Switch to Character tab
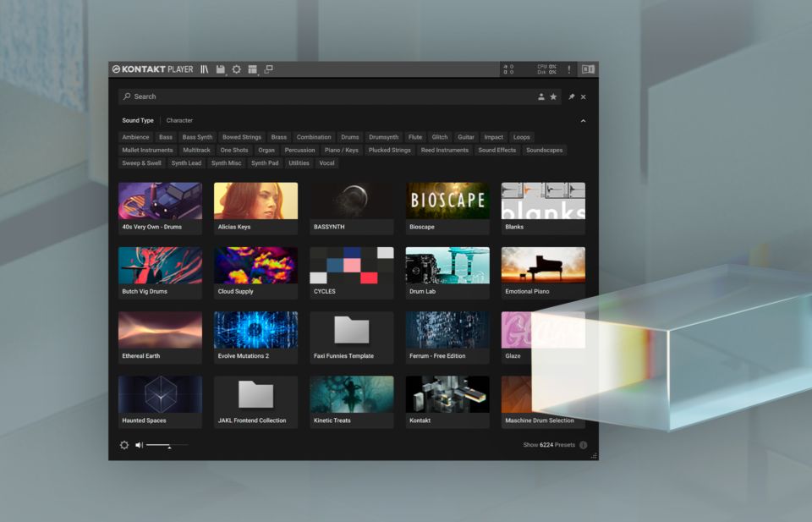This screenshot has height=522, width=812. click(x=179, y=121)
